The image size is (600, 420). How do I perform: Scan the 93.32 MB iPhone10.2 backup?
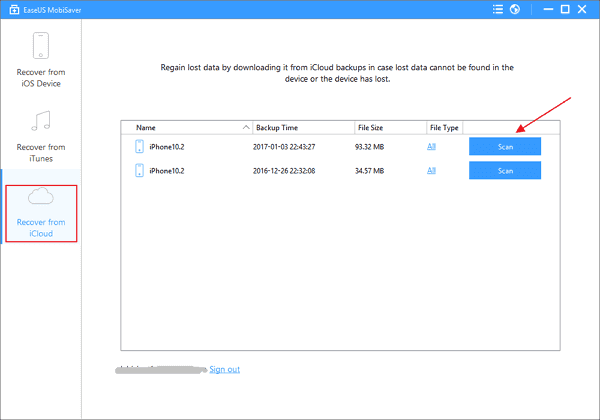click(x=505, y=146)
